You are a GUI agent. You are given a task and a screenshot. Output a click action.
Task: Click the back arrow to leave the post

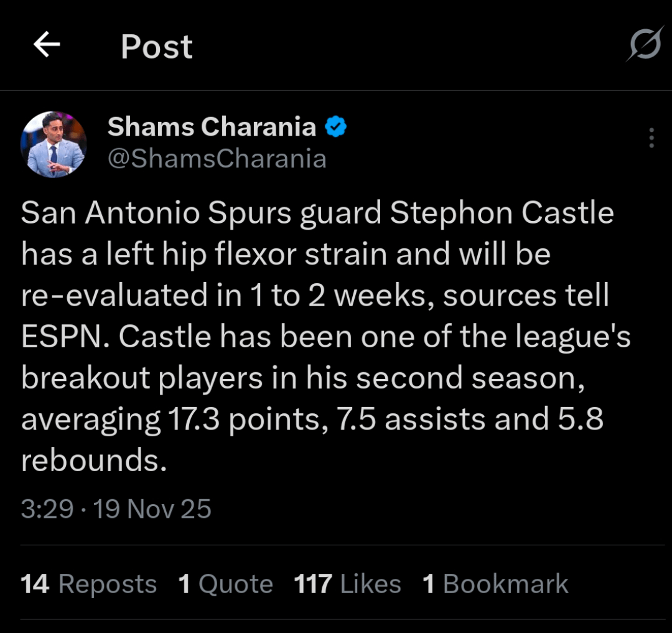click(47, 45)
